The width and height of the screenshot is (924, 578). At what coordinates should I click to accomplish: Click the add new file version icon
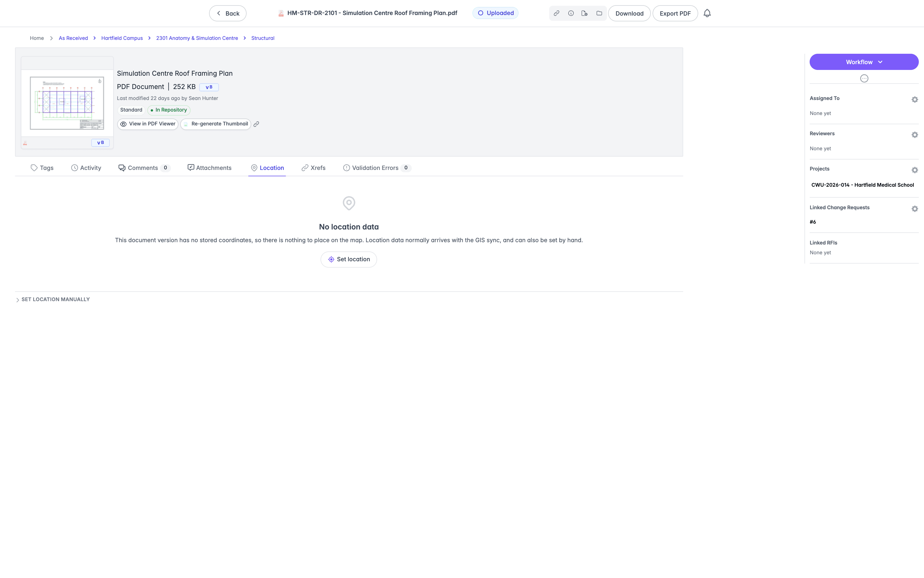click(x=584, y=13)
